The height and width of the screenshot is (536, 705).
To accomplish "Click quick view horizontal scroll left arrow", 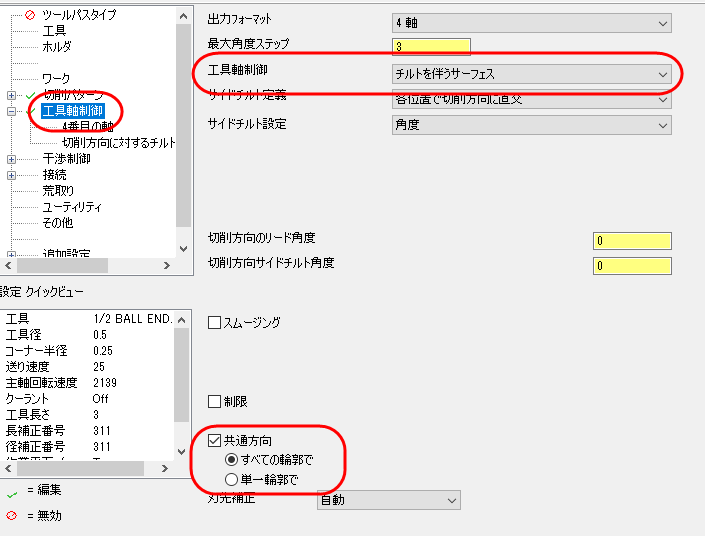I will point(8,469).
